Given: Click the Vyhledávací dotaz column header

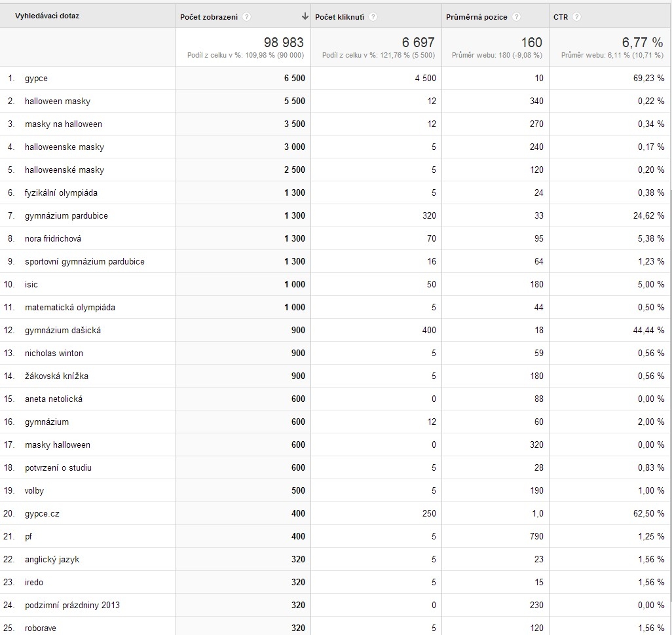Looking at the screenshot, I should point(47,16).
